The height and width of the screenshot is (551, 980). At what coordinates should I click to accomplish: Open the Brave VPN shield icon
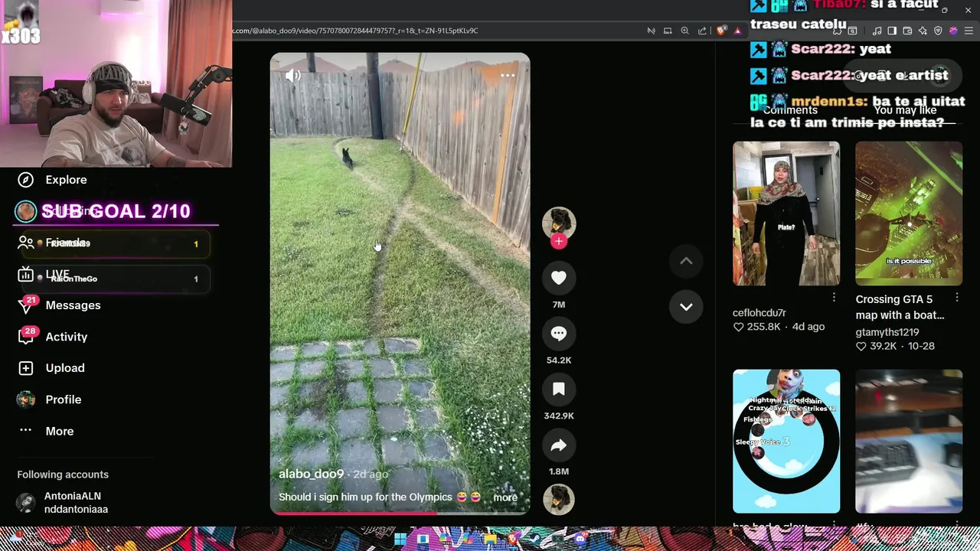point(938,31)
